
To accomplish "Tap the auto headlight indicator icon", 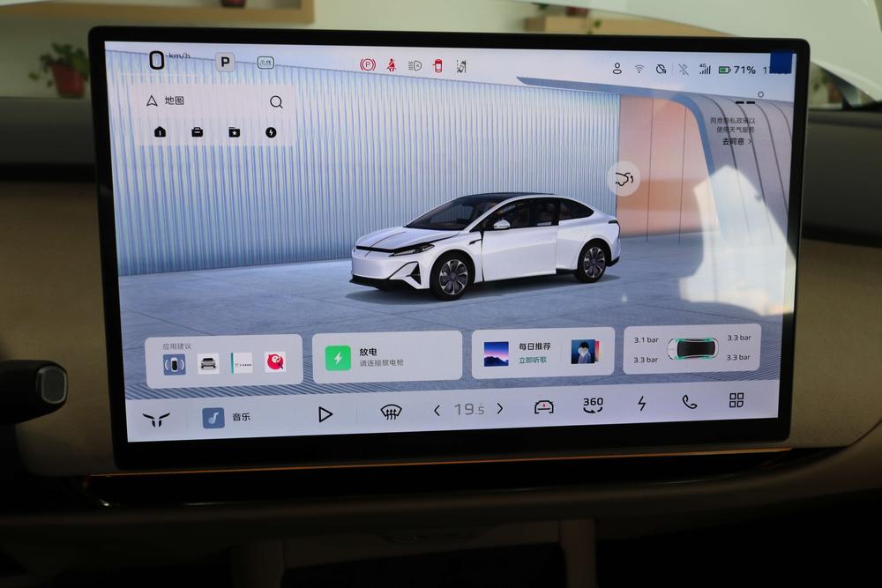I will [415, 66].
